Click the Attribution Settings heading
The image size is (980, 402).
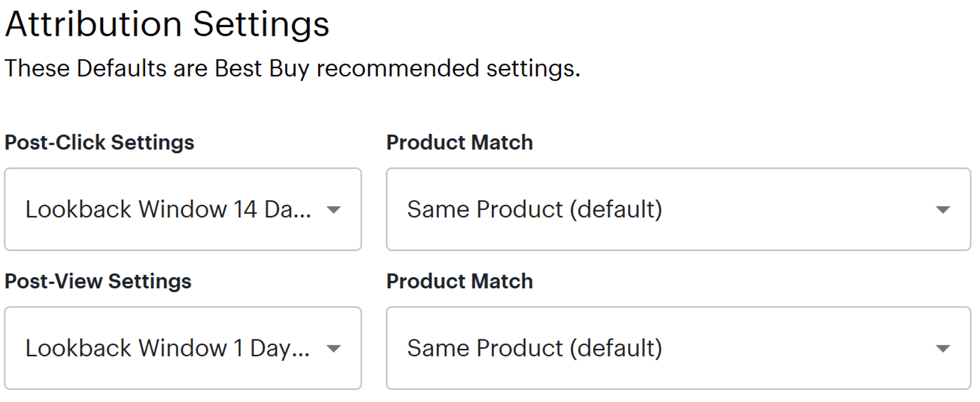coord(167,24)
